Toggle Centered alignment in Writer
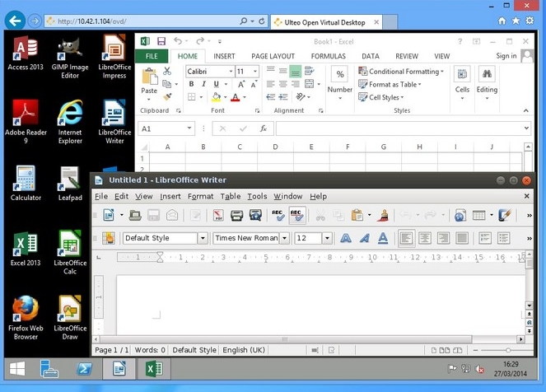 425,238
